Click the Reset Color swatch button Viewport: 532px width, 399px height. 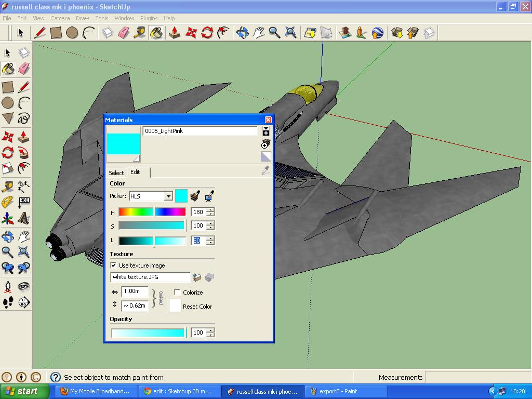tap(175, 305)
